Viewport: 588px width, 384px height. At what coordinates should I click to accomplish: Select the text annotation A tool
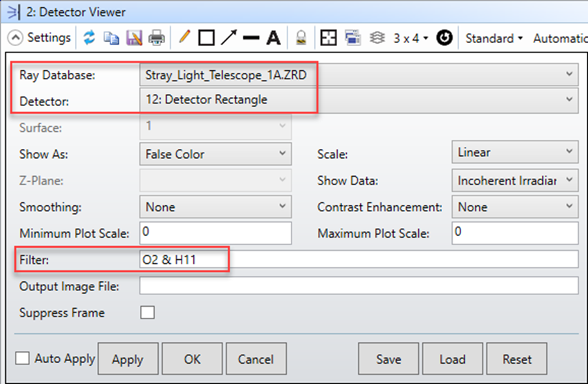tap(274, 38)
